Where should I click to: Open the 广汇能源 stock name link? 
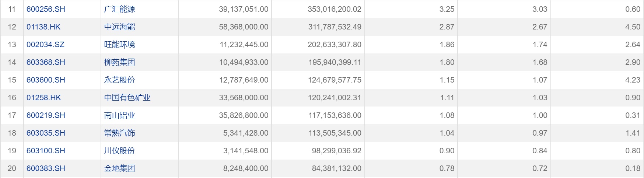point(119,9)
